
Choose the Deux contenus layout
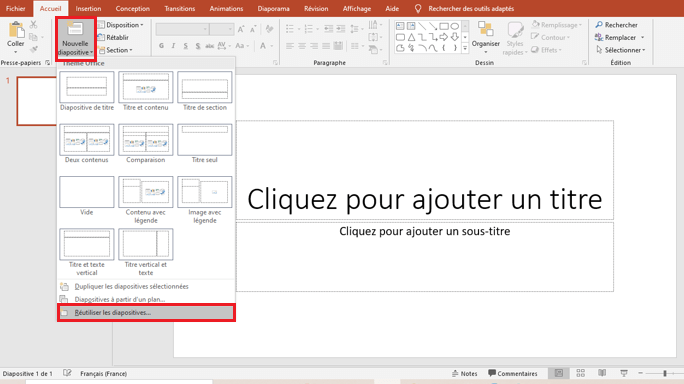click(x=86, y=144)
